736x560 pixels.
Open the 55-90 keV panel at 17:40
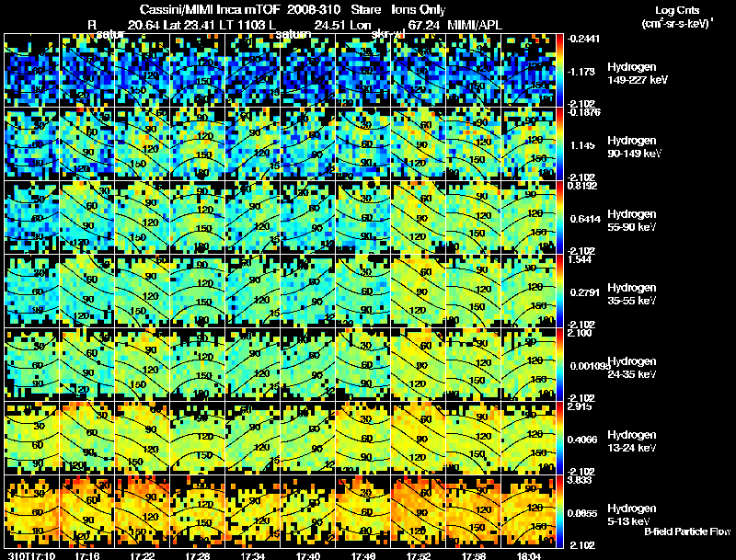click(308, 218)
